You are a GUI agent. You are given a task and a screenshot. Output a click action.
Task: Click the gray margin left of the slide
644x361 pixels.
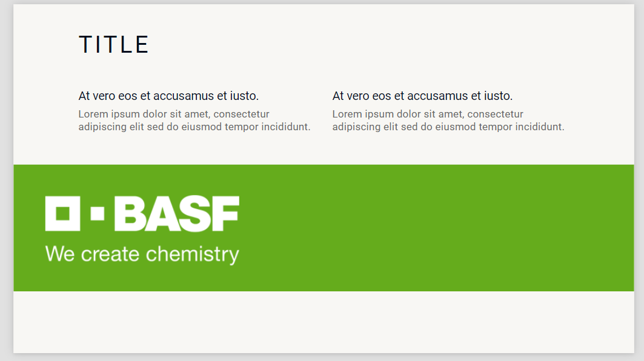click(6, 182)
